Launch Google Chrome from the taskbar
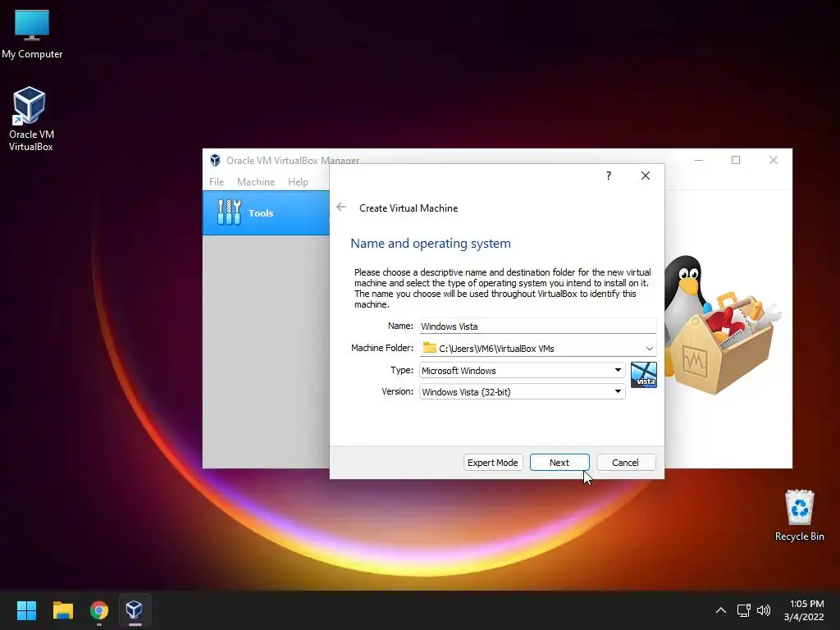The image size is (840, 630). (x=99, y=610)
